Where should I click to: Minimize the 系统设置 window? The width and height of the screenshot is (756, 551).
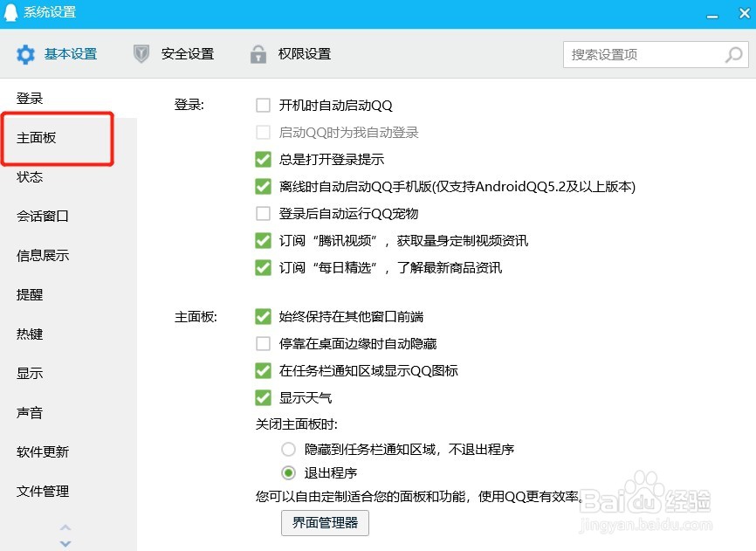click(x=712, y=17)
